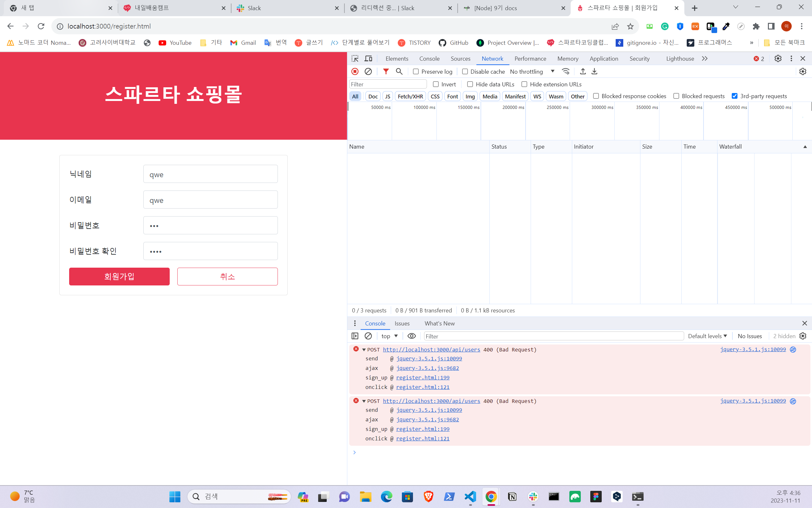Switch to Application tab
The image size is (812, 508).
[604, 58]
